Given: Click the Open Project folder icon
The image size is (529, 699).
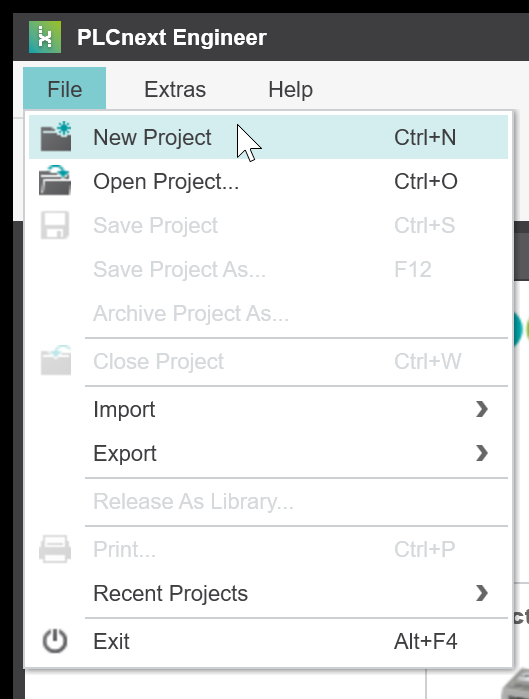Looking at the screenshot, I should [x=55, y=180].
